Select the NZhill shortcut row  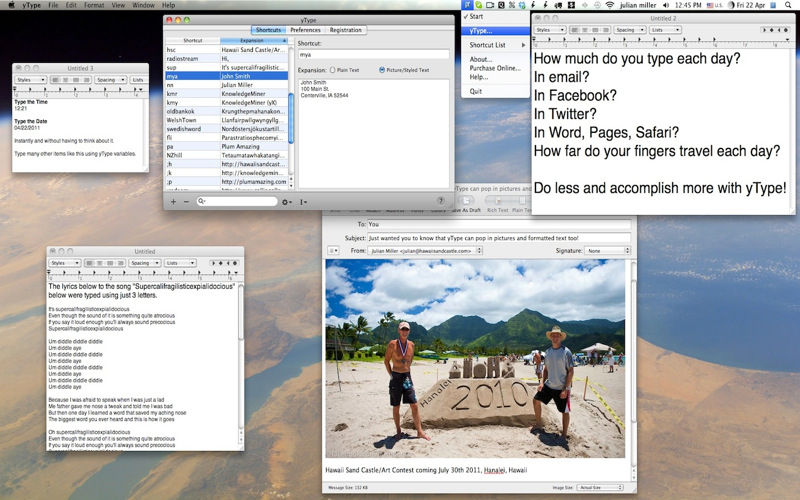coord(227,155)
